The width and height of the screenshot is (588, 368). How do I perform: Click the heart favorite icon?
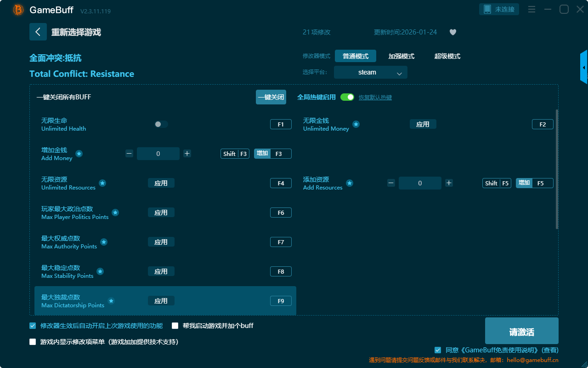[x=452, y=32]
